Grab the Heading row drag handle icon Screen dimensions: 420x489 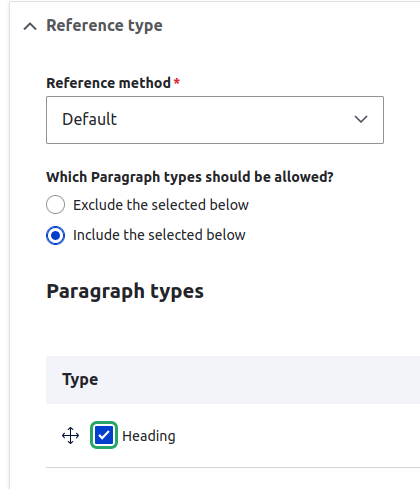click(71, 435)
